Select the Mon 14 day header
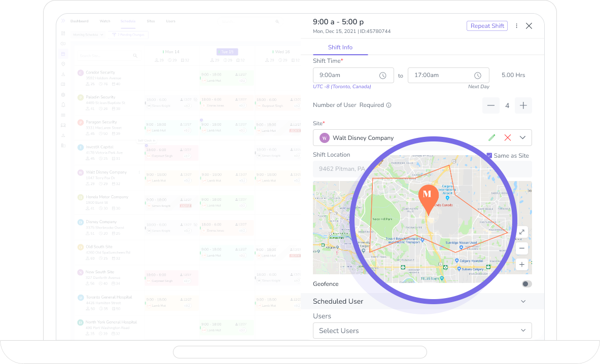 coord(171,52)
